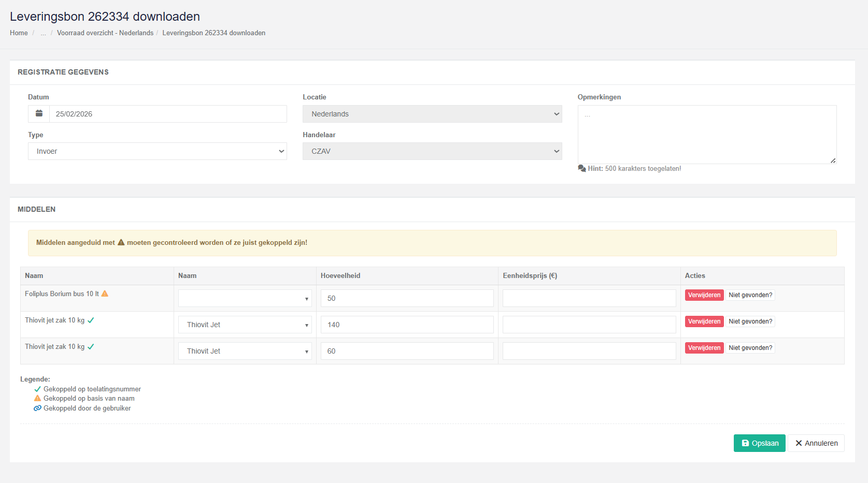
Task: Click the green checkmark in the row with quantity 60
Action: (x=91, y=346)
